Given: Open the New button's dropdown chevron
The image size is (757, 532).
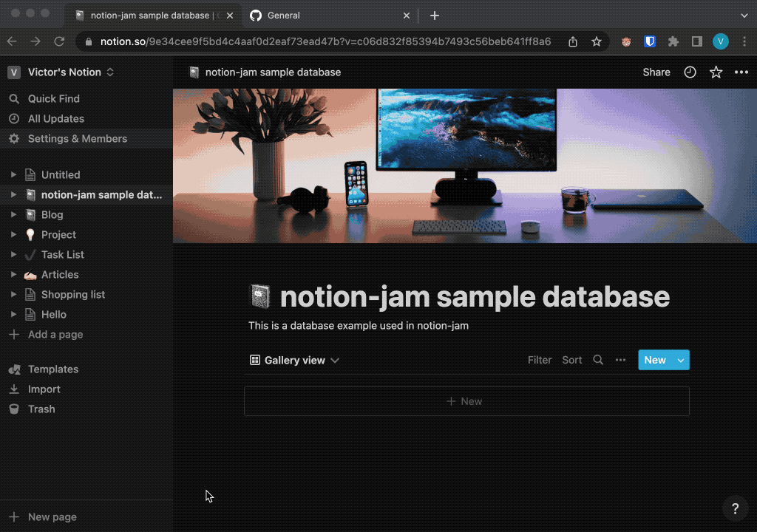Looking at the screenshot, I should 680,360.
